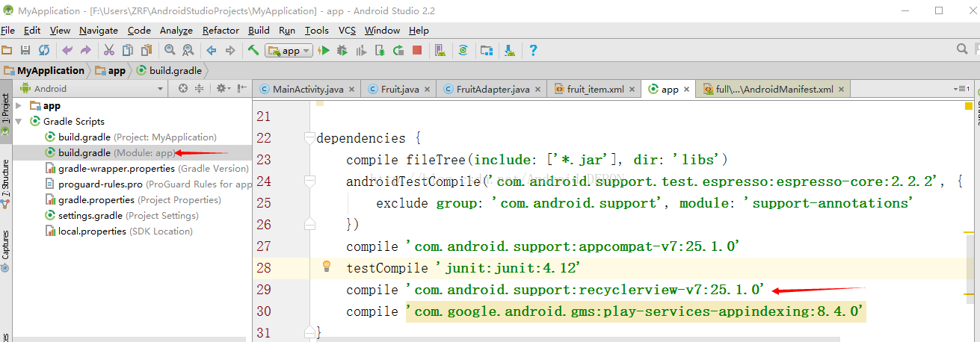
Task: Expand the app module tree node
Action: click(19, 106)
